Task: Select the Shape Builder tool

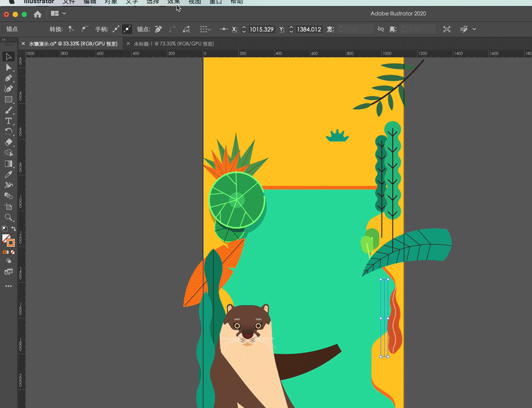Action: point(9,153)
